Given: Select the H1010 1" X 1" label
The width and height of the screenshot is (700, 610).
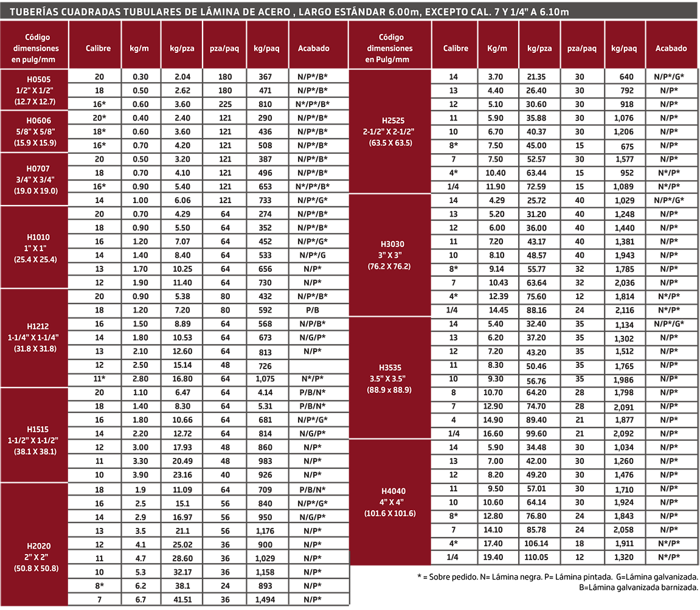Looking at the screenshot, I should (35, 248).
